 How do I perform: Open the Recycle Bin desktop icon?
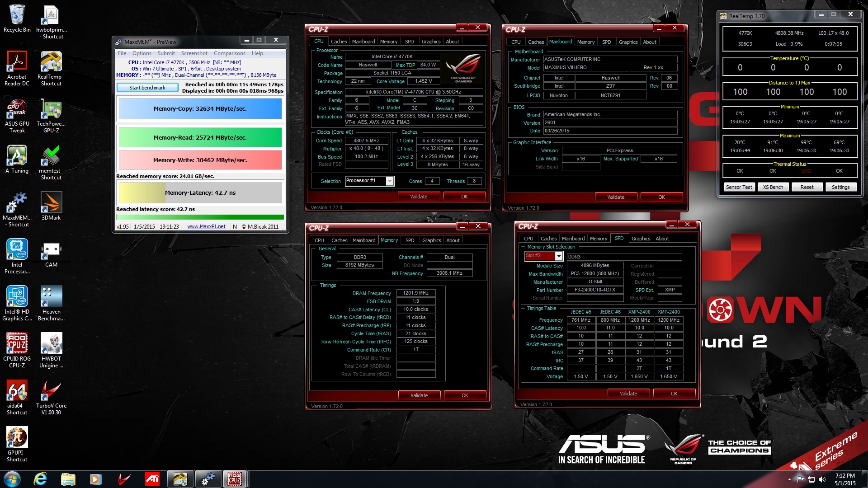[17, 18]
